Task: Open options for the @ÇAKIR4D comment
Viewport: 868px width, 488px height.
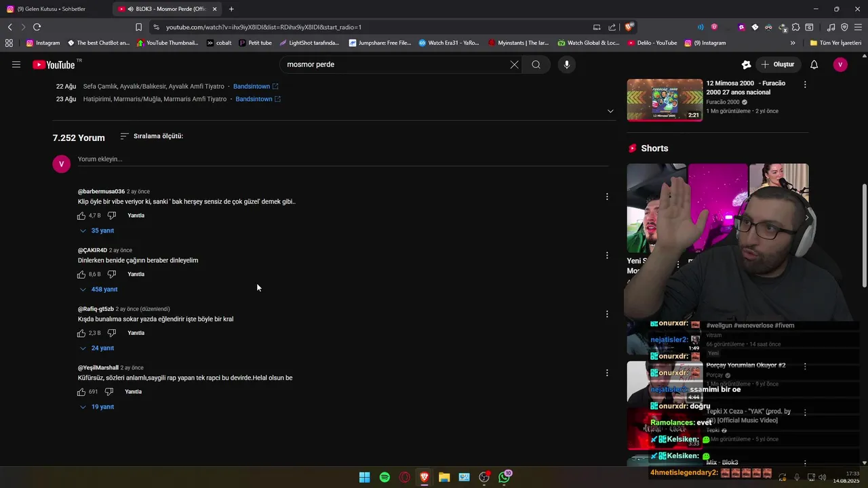Action: (x=607, y=256)
